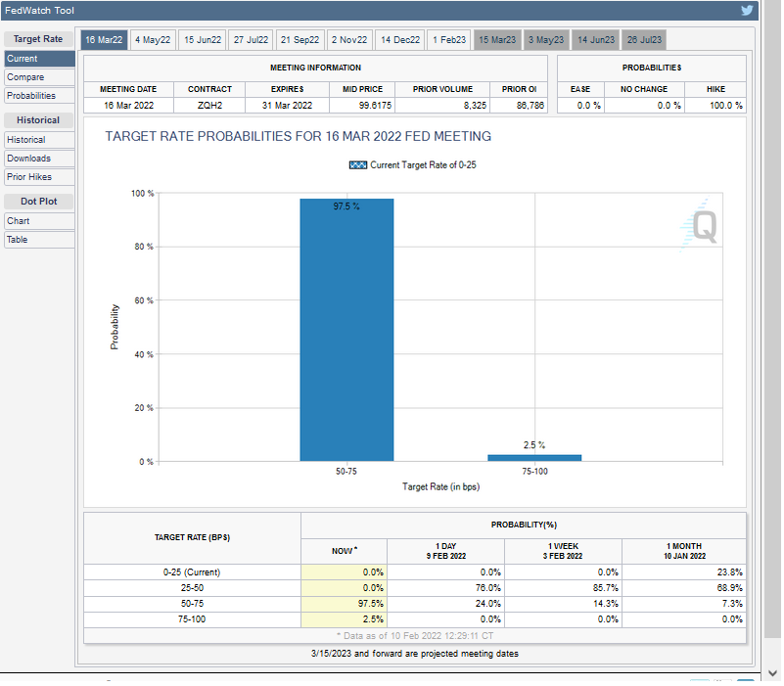Open the Dot Plot Chart

click(x=39, y=220)
